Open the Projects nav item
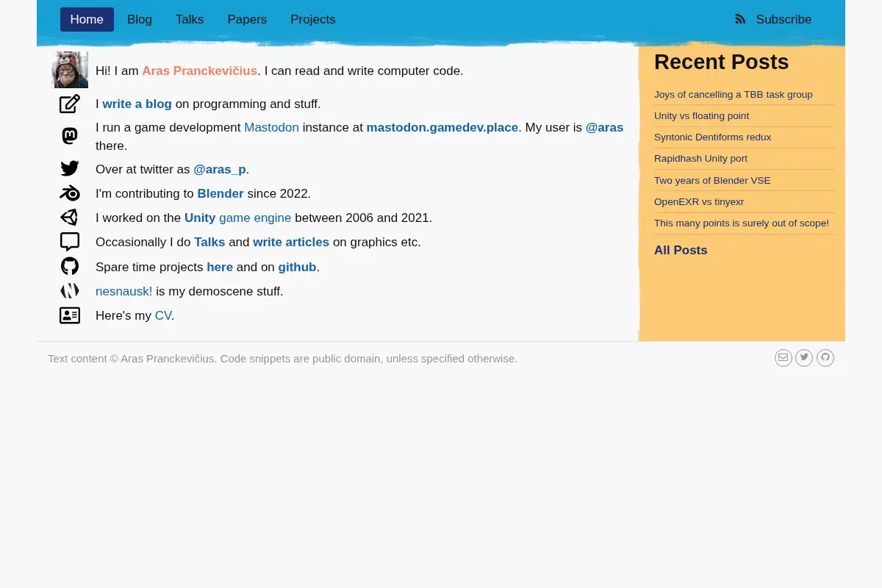Viewport: 882px width, 588px height. (313, 19)
